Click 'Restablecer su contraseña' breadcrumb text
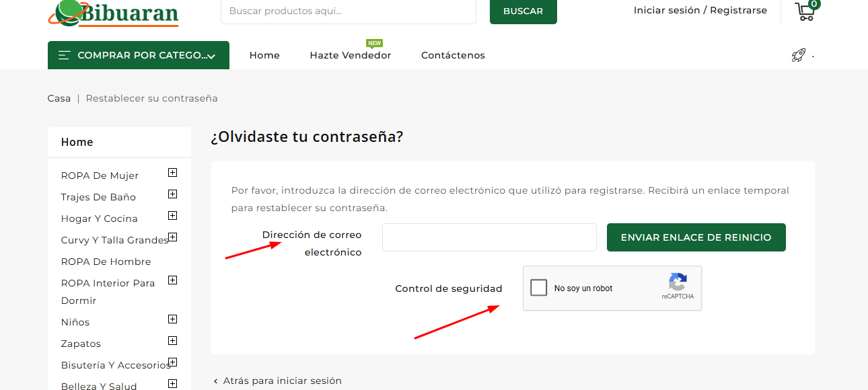This screenshot has height=390, width=868. (151, 98)
